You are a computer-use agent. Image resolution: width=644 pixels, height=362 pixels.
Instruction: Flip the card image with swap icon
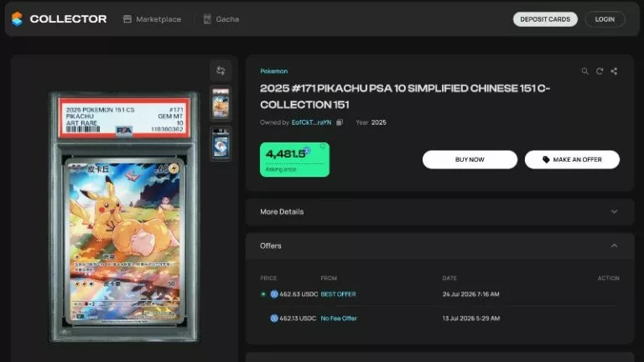coord(221,70)
